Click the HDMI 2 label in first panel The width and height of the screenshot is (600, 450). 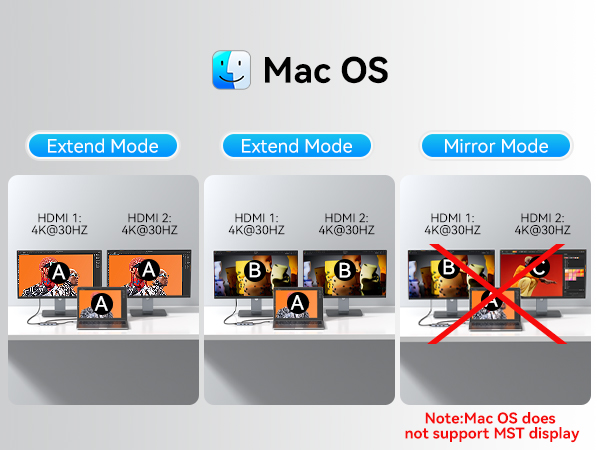150,224
